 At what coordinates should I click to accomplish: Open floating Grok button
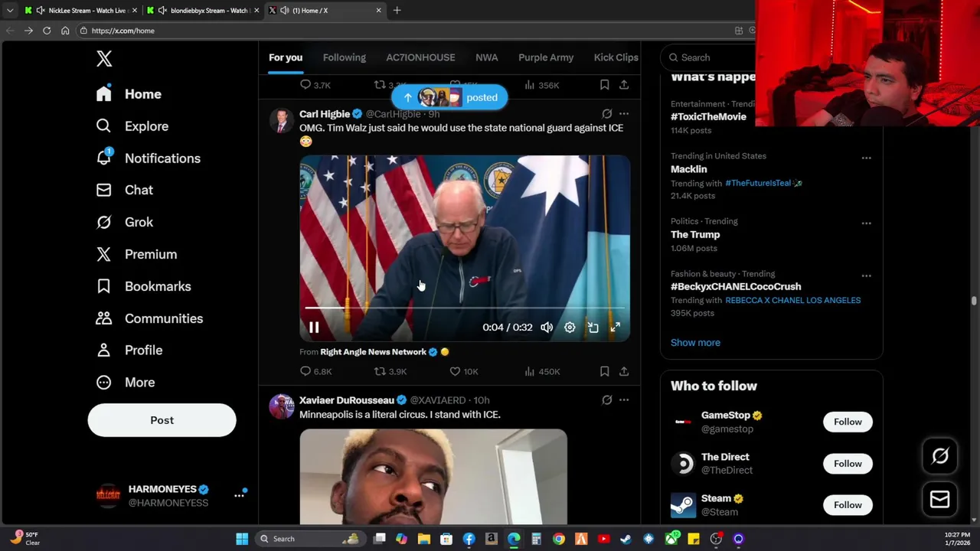[940, 456]
